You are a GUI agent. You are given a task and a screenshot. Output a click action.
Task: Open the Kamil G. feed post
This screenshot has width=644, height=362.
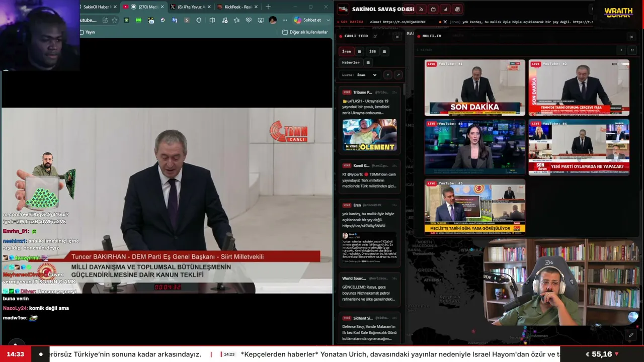(370, 176)
